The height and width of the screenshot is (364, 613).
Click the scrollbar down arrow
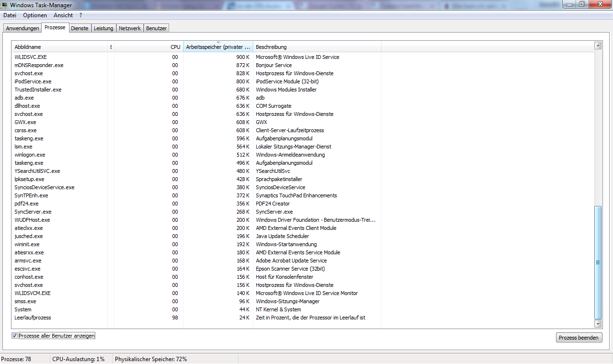598,324
